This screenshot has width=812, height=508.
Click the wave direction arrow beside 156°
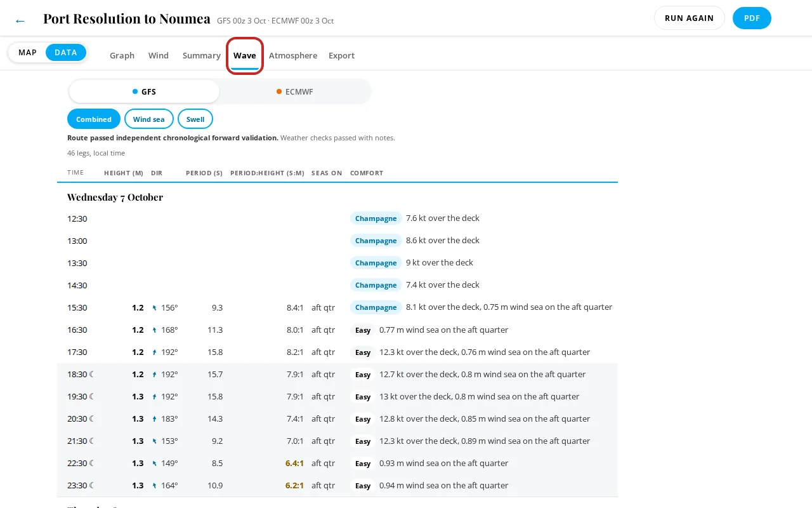[x=154, y=308]
